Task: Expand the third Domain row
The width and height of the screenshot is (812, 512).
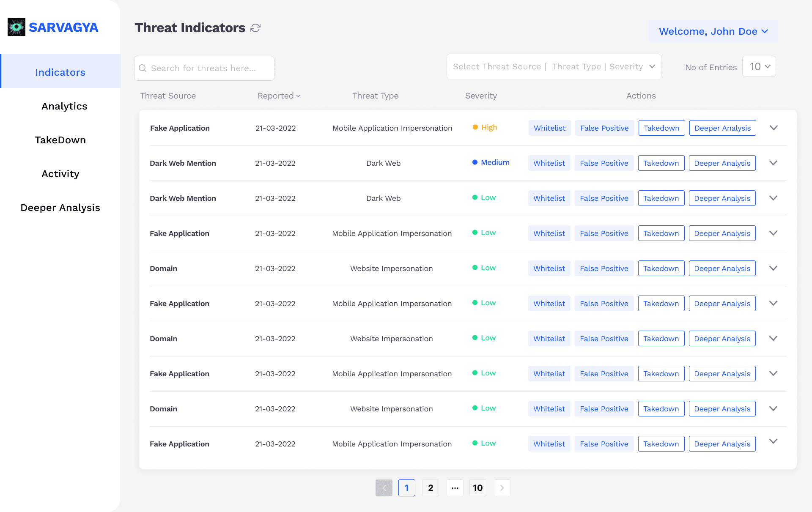Action: (x=773, y=408)
